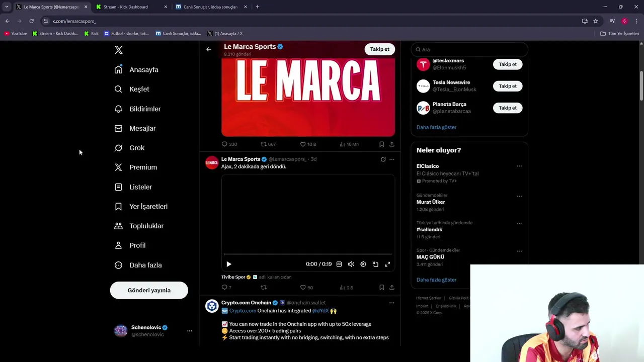Seek on the video progress bar

308,254
